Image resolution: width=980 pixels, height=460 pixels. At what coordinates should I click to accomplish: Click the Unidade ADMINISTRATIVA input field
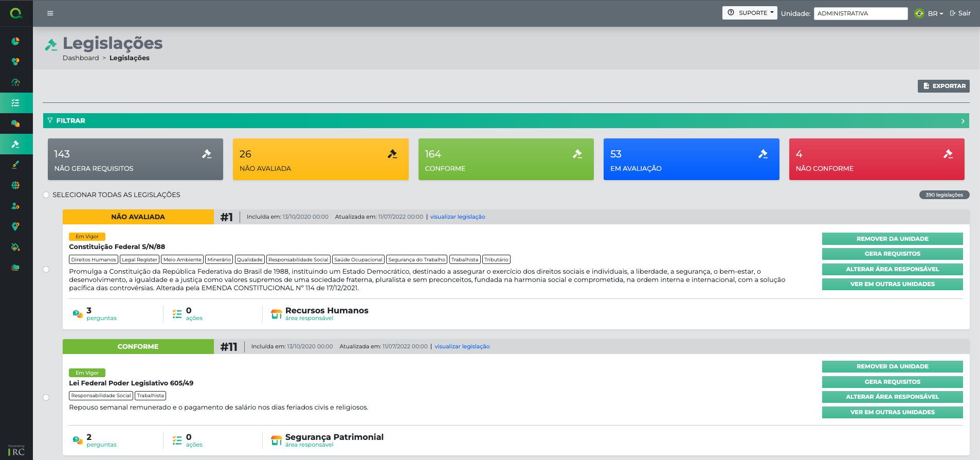pos(860,13)
